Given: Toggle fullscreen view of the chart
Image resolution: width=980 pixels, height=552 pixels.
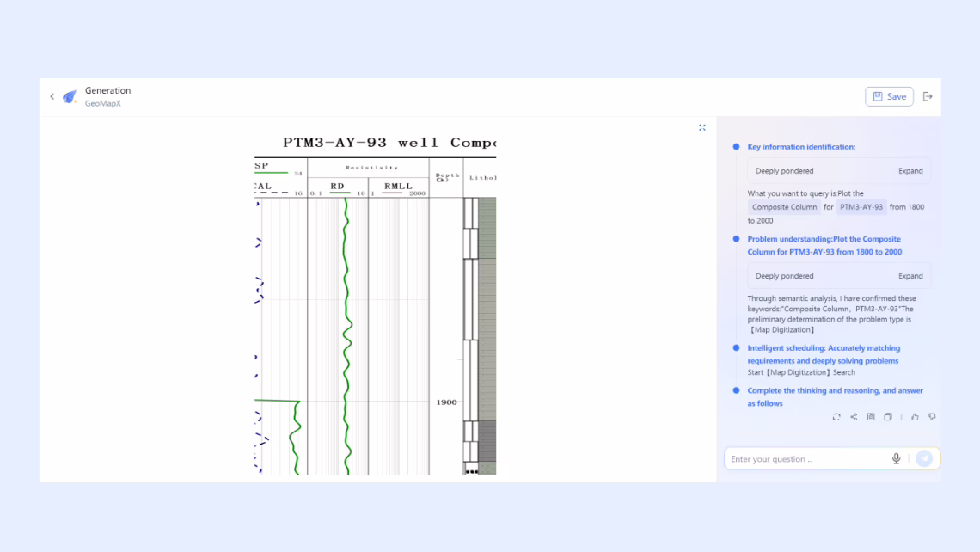Looking at the screenshot, I should tap(702, 127).
